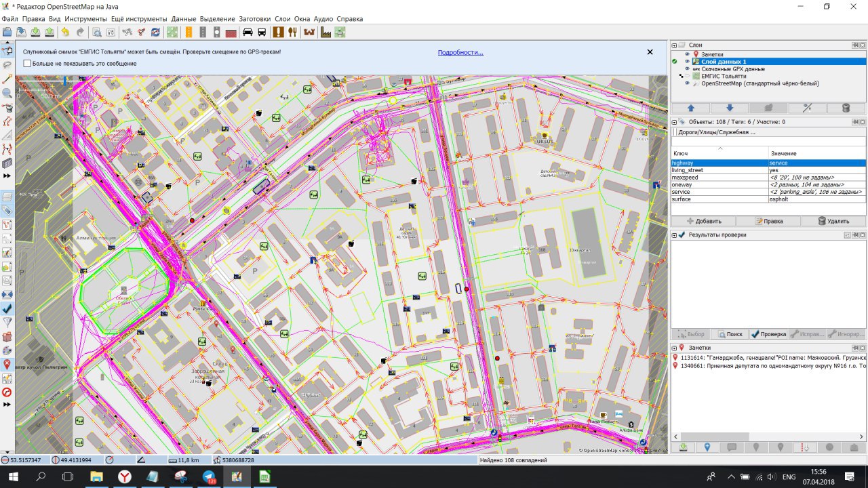
Task: Click the Проверка validation button
Action: pos(768,334)
